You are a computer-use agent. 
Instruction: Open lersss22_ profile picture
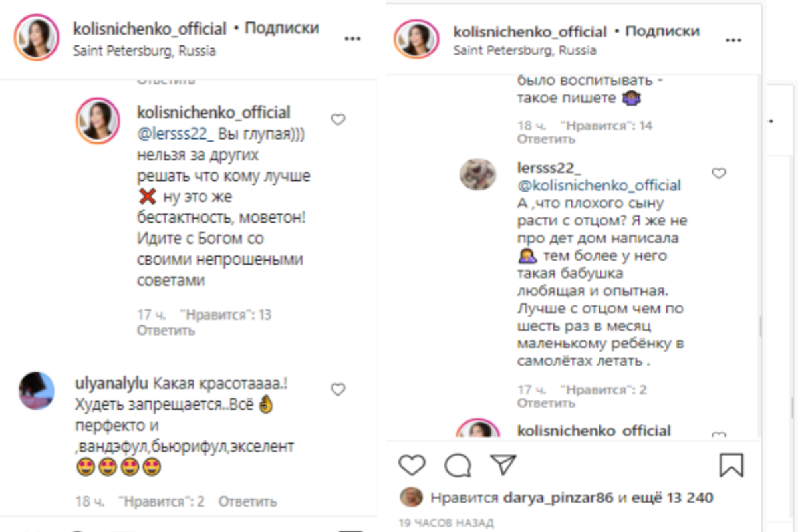point(477,174)
